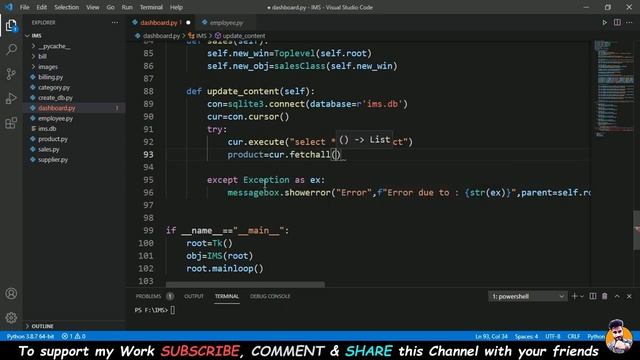Image resolution: width=640 pixels, height=360 pixels.
Task: Open category.py in the explorer
Action: tap(54, 87)
